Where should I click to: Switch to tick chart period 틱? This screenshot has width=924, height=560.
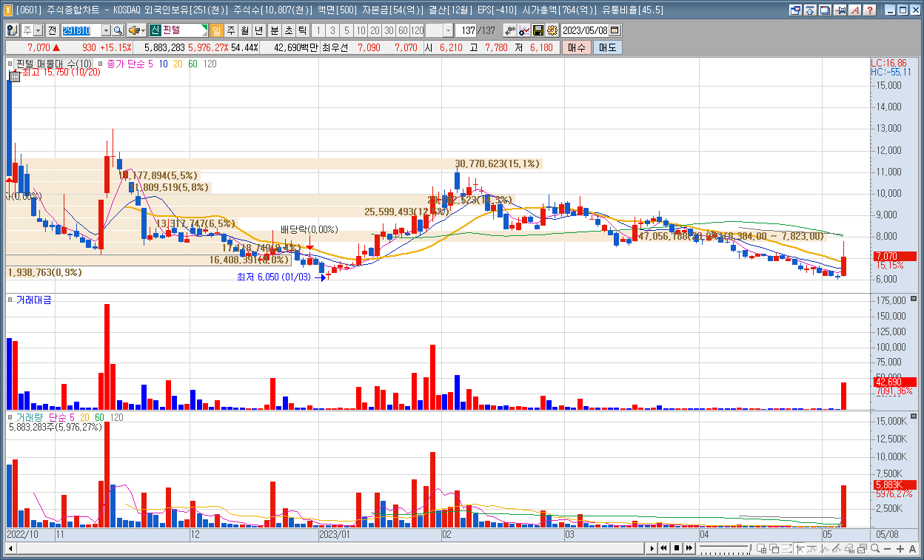pyautogui.click(x=302, y=30)
